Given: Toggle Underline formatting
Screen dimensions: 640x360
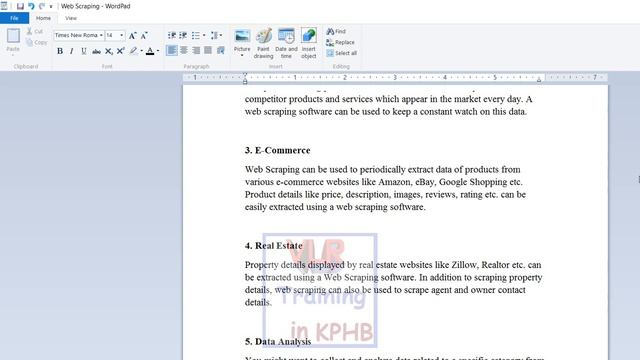Looking at the screenshot, I should (x=84, y=51).
